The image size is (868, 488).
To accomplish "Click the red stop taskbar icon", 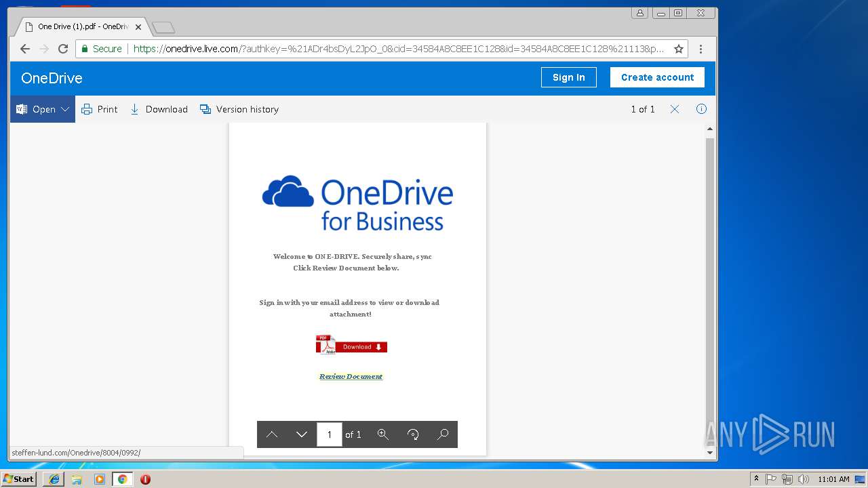I will (x=145, y=479).
